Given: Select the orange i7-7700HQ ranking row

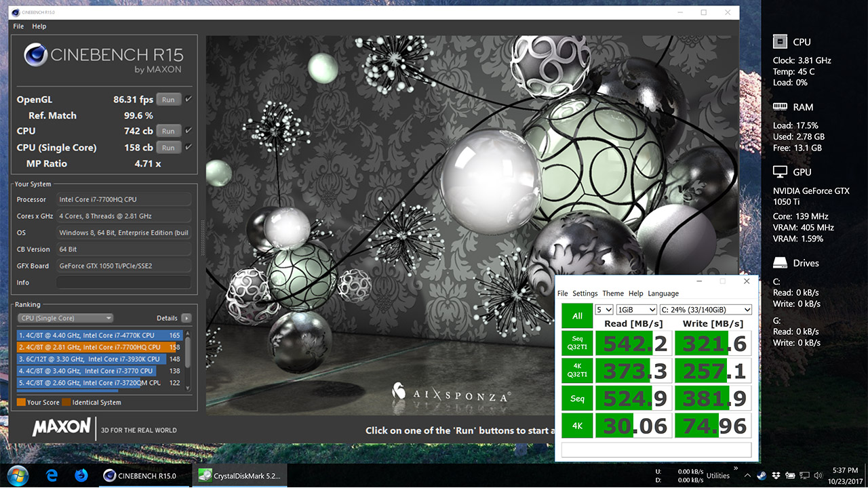Looking at the screenshot, I should [100, 347].
